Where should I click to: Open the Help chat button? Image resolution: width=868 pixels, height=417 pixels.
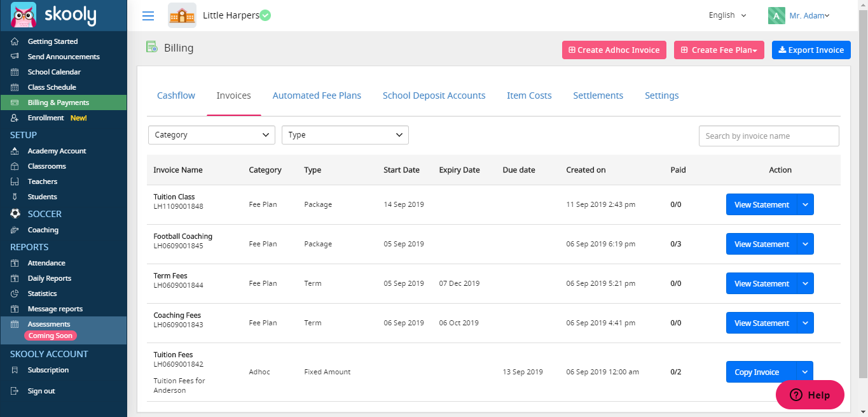pos(810,395)
